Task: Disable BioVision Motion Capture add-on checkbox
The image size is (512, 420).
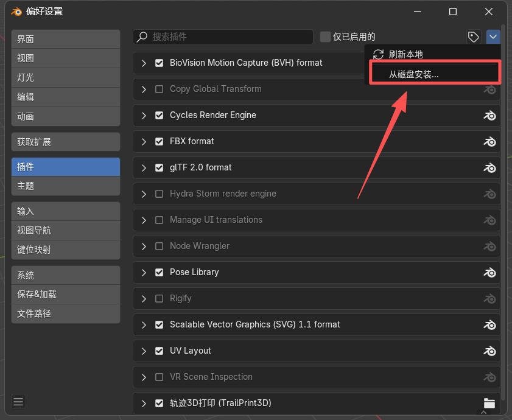Action: coord(159,63)
